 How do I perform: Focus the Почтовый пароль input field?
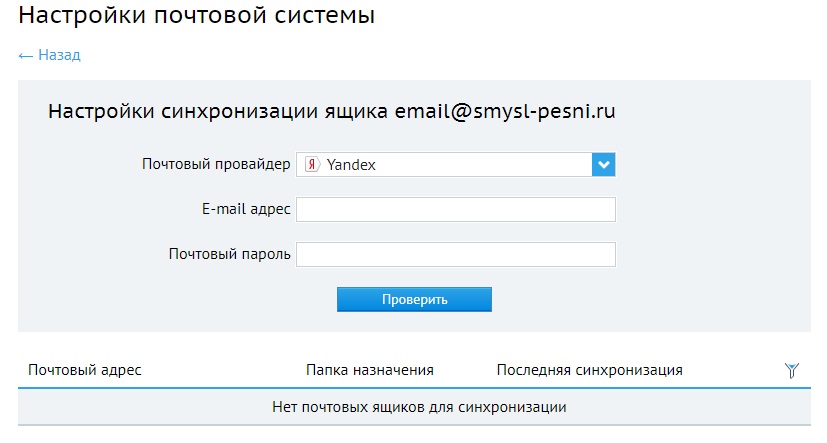tap(456, 254)
